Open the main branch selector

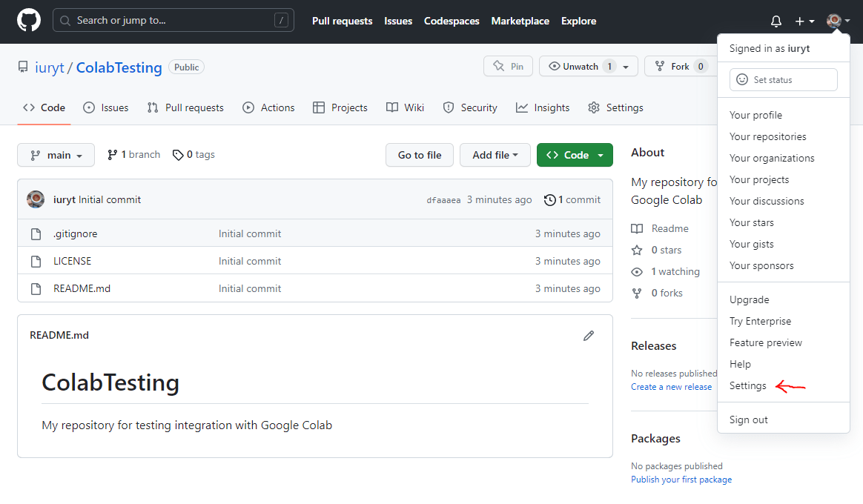click(56, 155)
